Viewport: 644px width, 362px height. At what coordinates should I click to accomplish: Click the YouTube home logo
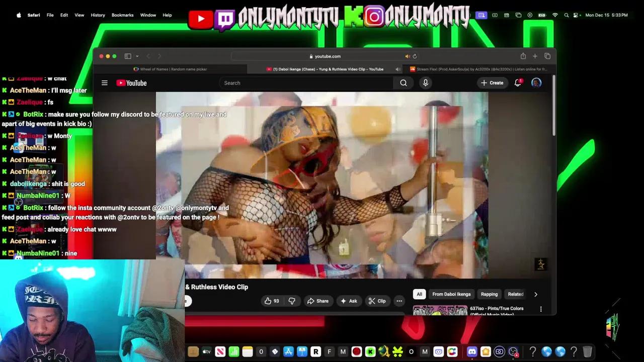tap(131, 82)
